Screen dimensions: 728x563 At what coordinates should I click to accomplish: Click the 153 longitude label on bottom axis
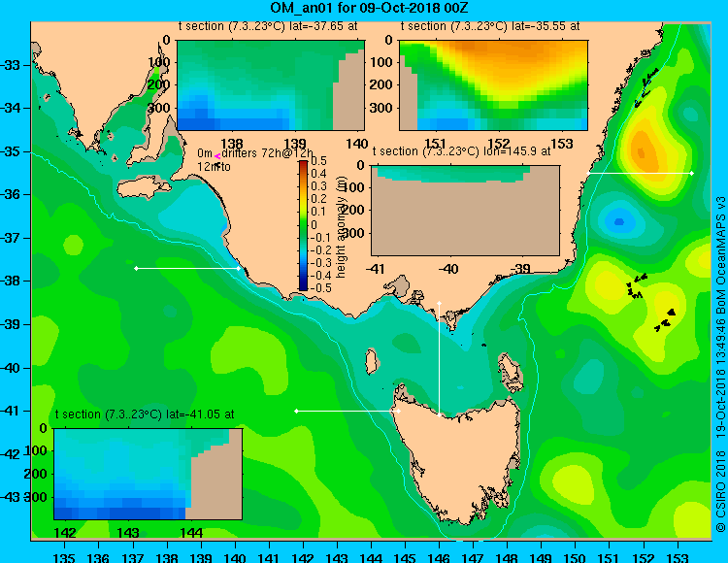tap(677, 557)
